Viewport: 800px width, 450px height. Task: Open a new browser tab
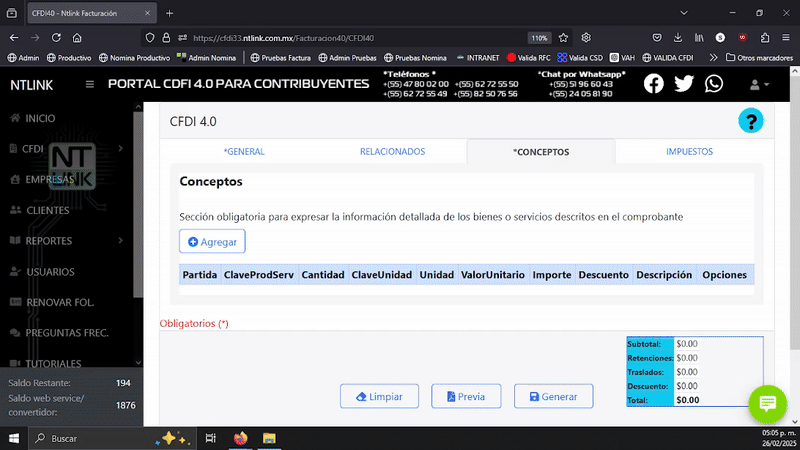(x=169, y=13)
